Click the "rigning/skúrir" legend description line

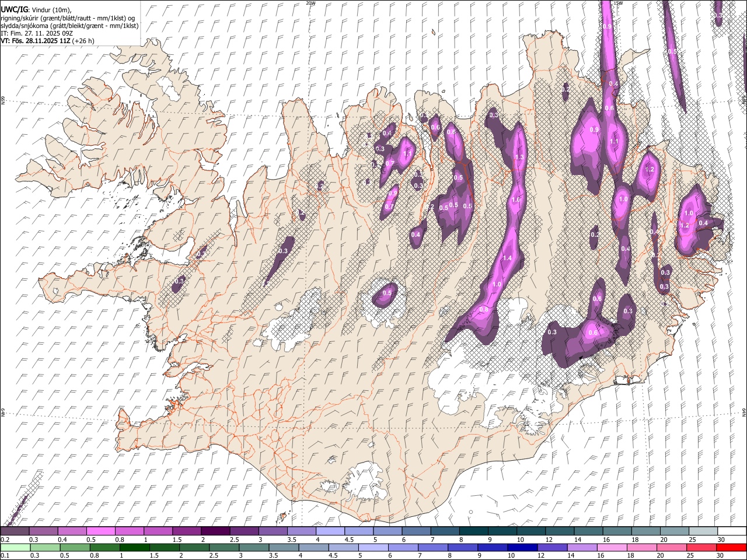68,17
